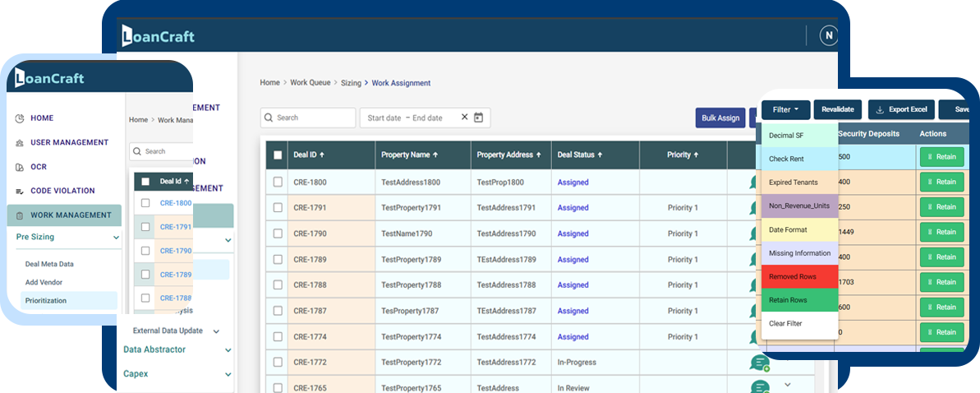Click Retain for the 1703 deposit row
This screenshot has width=980, height=393.
(x=942, y=282)
